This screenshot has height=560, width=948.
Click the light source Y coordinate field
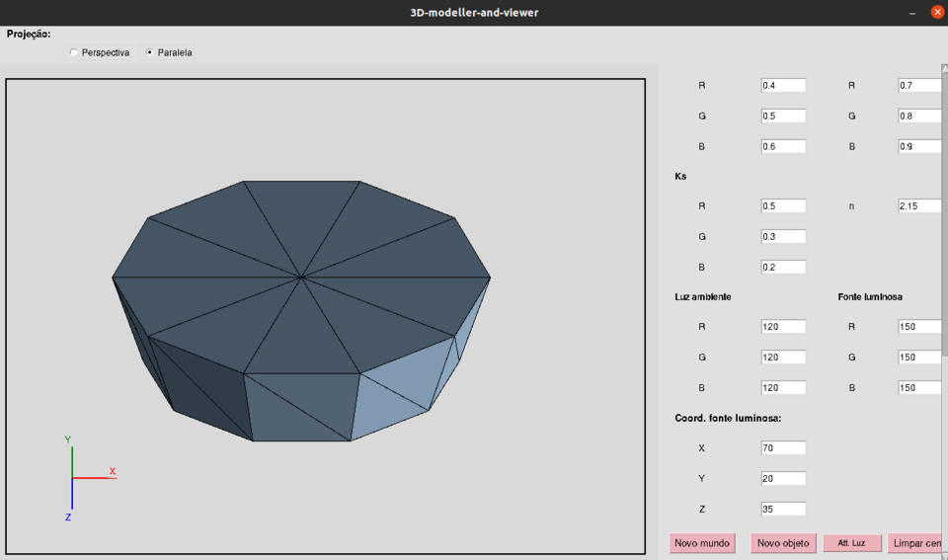coord(783,479)
